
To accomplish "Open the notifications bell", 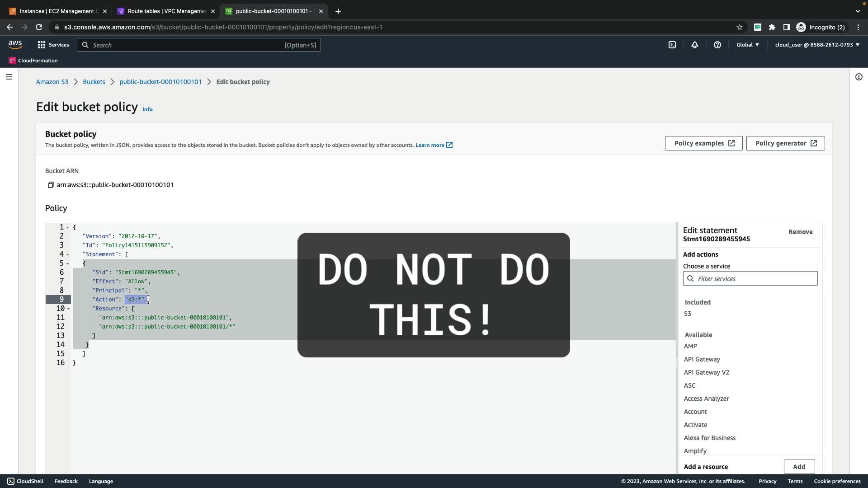I will 695,45.
